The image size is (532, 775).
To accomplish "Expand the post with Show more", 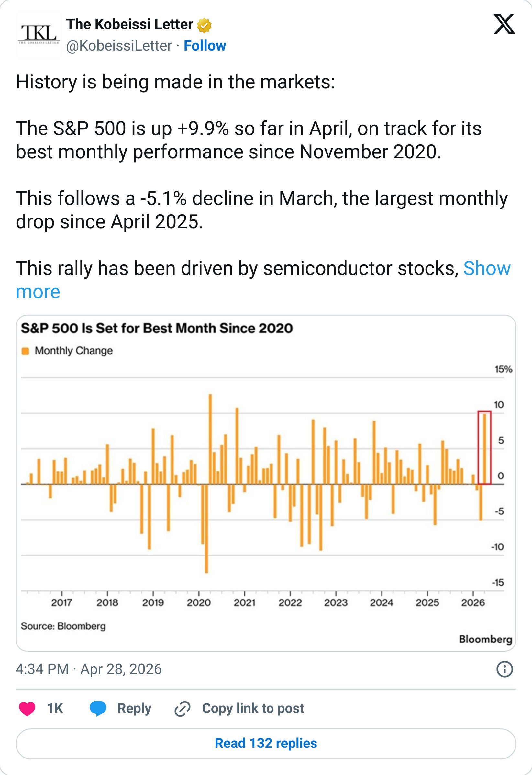I will tap(263, 280).
